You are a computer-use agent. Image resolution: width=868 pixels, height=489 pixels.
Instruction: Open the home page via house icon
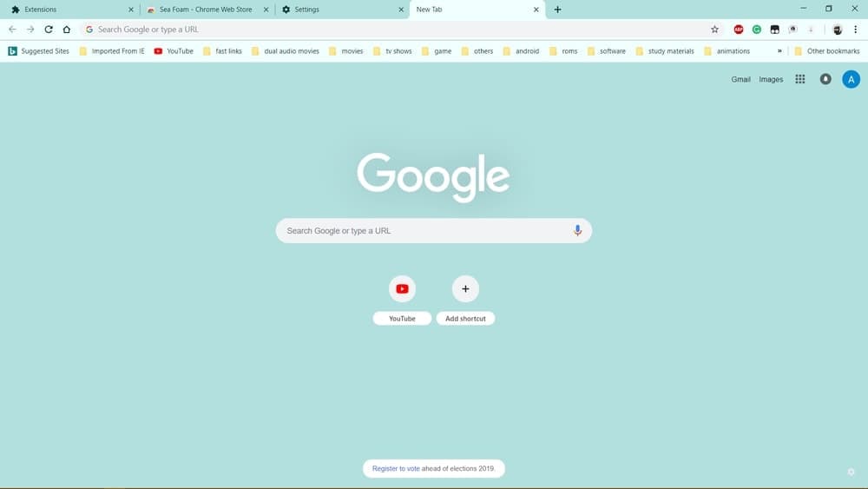[67, 30]
